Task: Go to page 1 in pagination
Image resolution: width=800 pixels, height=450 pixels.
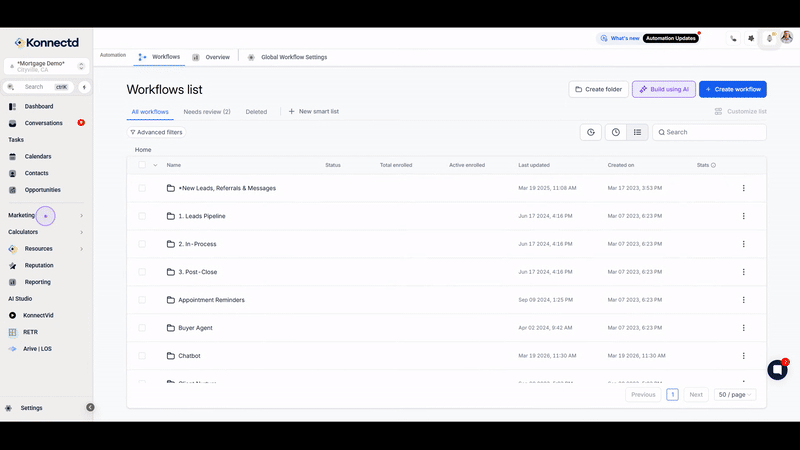Action: [x=672, y=395]
